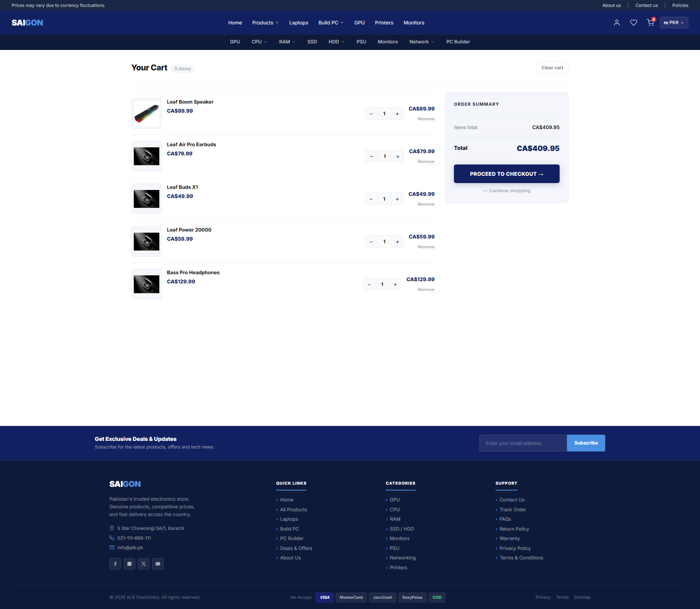Increase Leaf Power 20000 quantity
This screenshot has width=700, height=609.
(397, 242)
